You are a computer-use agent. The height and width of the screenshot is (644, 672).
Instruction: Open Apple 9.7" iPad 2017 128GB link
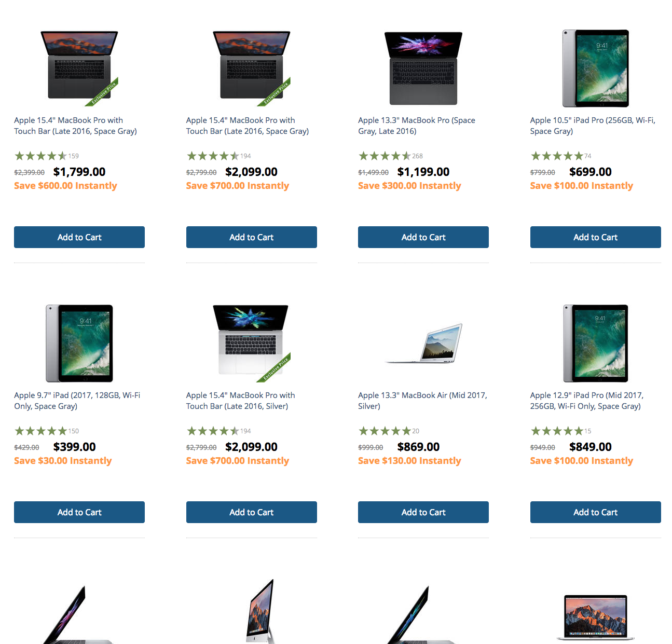77,401
